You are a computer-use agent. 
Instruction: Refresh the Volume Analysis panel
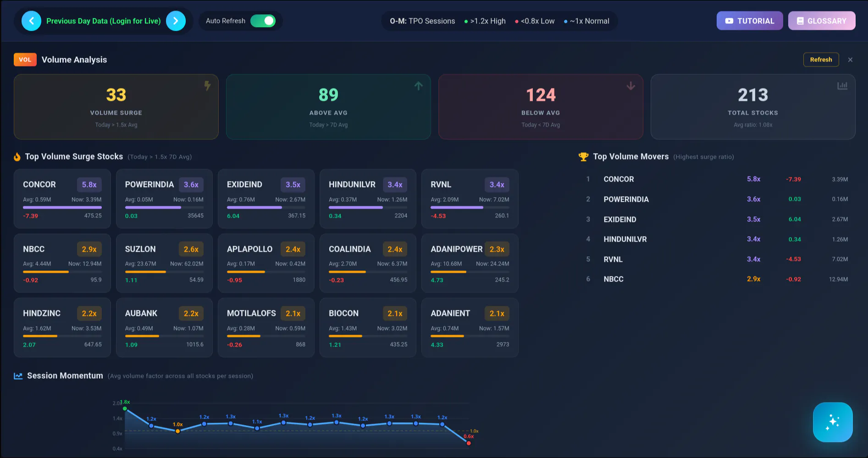pyautogui.click(x=821, y=60)
